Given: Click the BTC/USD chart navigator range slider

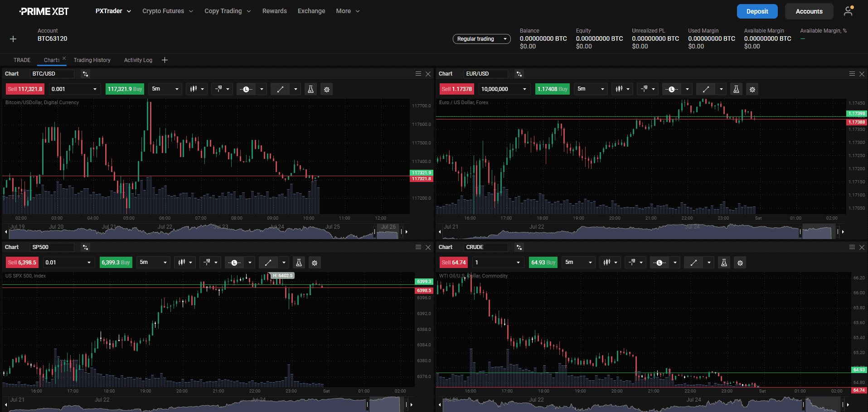Looking at the screenshot, I should coord(388,231).
